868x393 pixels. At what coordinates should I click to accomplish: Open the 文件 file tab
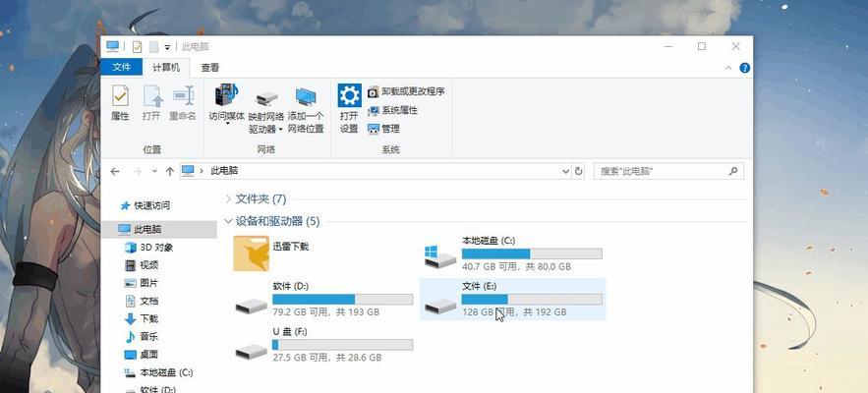[x=122, y=67]
